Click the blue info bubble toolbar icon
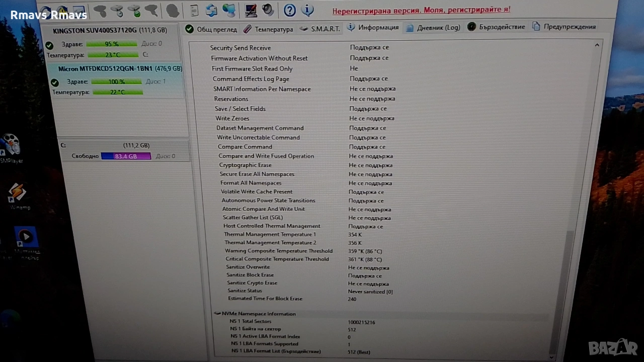The height and width of the screenshot is (362, 644). [x=307, y=10]
